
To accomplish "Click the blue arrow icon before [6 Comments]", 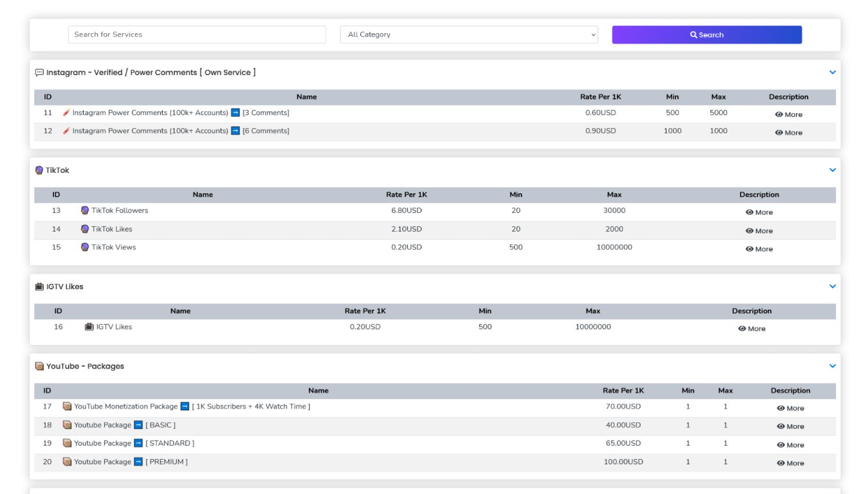I will pyautogui.click(x=235, y=131).
